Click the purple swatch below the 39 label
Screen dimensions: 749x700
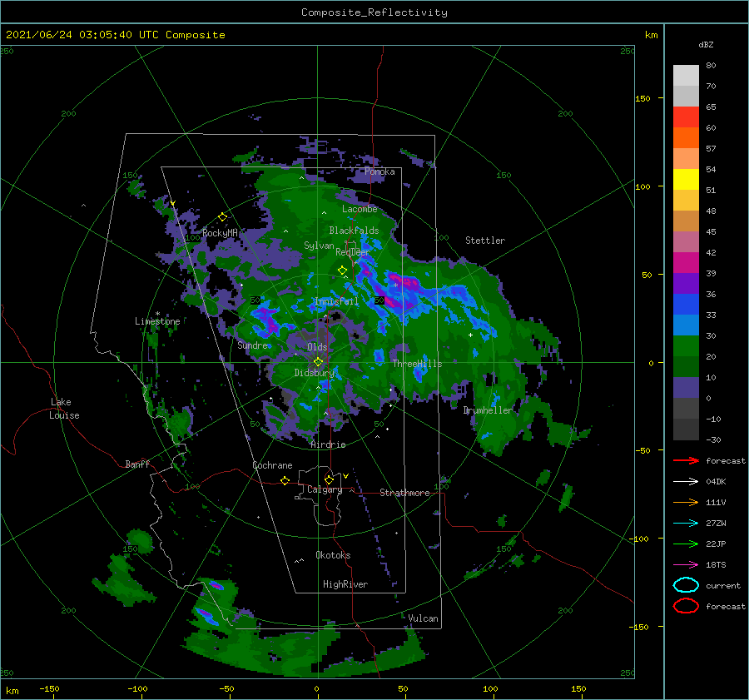coord(686,283)
